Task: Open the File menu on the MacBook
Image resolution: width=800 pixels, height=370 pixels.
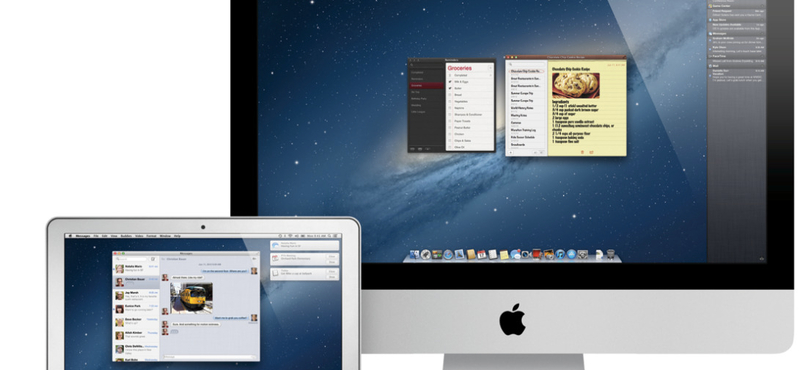Action: [x=96, y=236]
